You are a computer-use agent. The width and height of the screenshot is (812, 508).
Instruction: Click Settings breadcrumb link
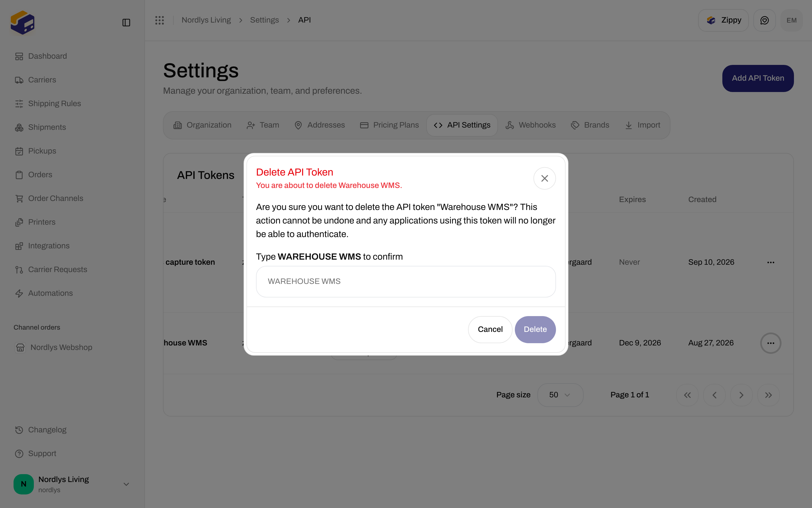coord(264,20)
